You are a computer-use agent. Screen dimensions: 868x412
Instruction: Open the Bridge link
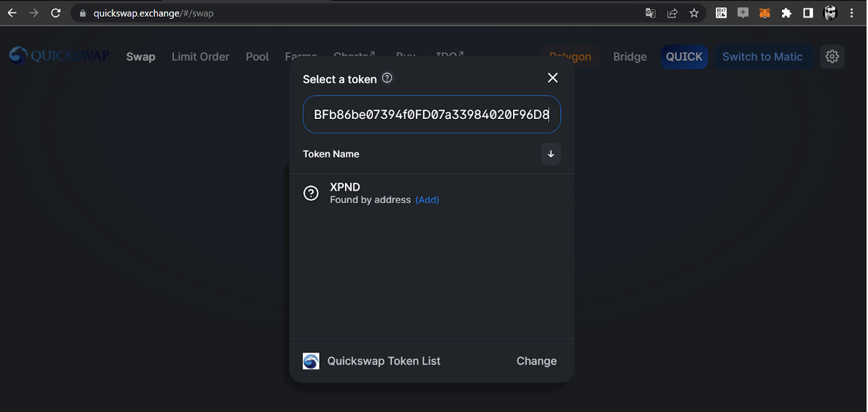630,57
